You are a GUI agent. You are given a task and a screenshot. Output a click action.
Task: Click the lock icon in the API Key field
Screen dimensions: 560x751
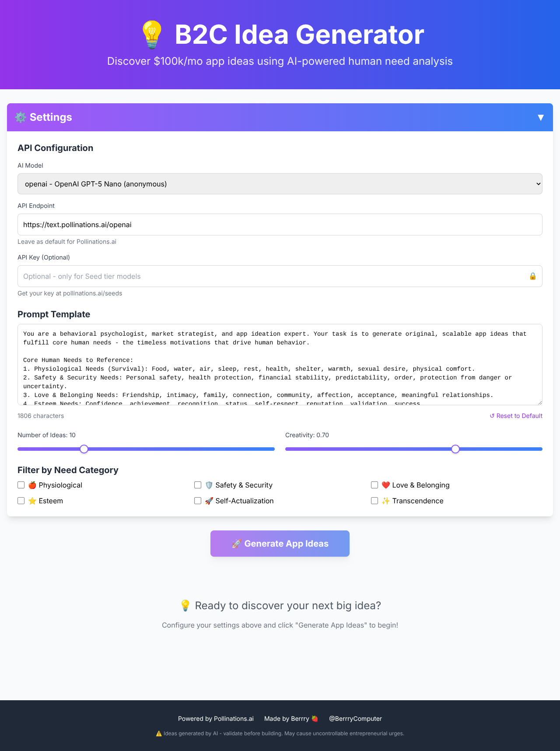coord(533,276)
